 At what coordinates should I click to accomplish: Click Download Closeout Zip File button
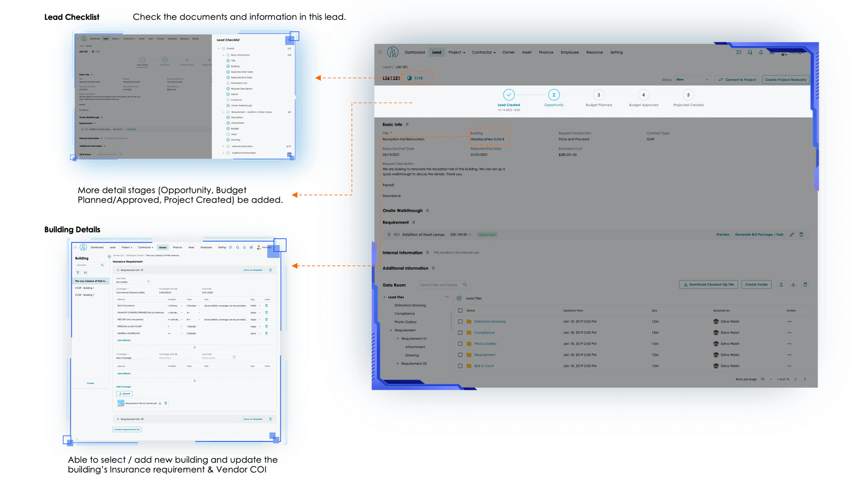(x=708, y=285)
